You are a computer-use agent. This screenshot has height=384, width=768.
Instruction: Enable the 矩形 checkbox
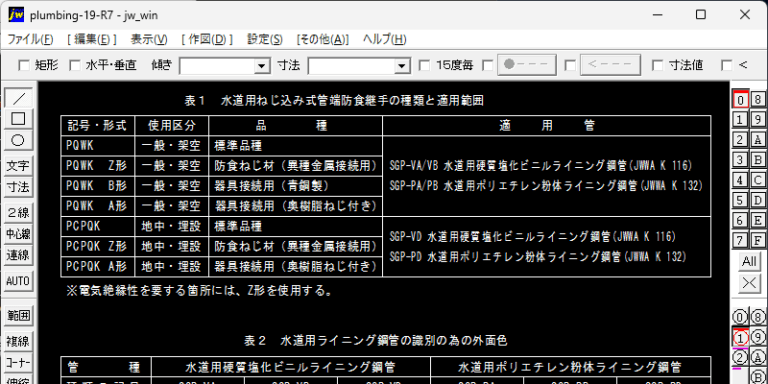(23, 65)
